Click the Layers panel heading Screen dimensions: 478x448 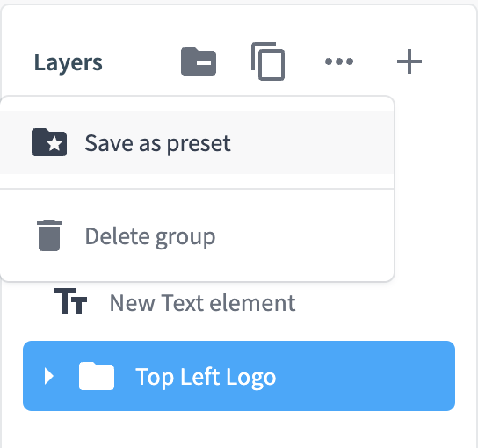click(69, 62)
